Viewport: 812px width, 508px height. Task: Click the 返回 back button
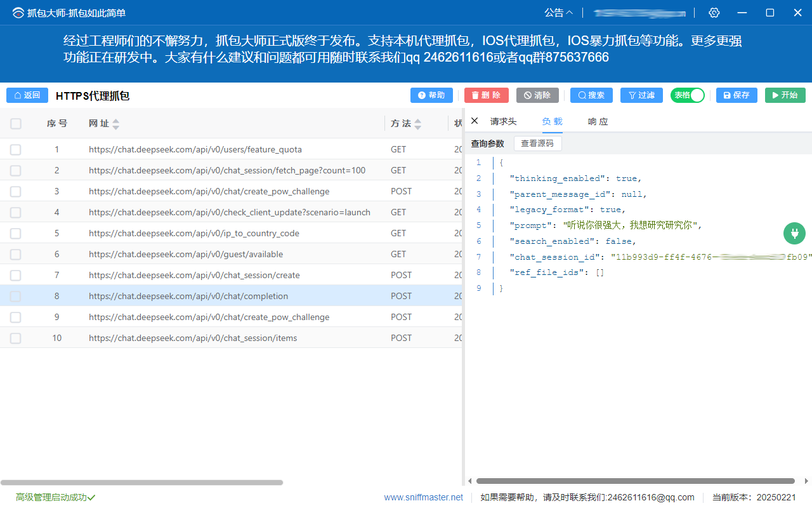(x=27, y=95)
